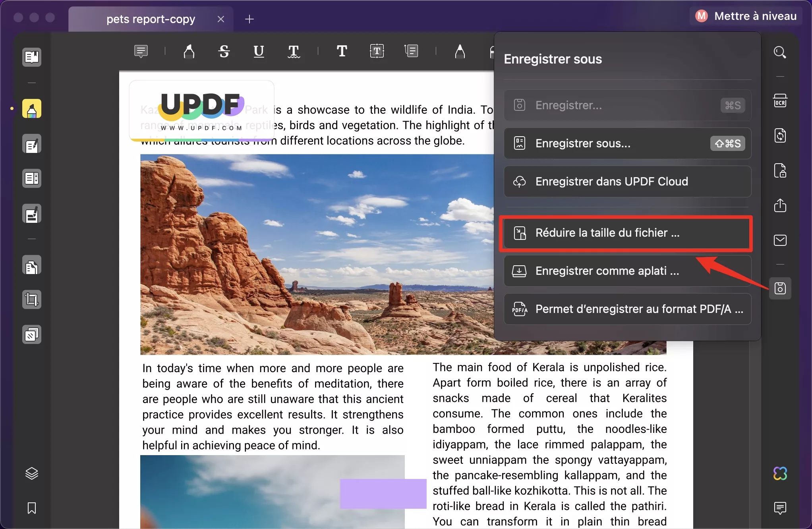The width and height of the screenshot is (812, 529).
Task: Open the Protect PDF lock icon
Action: coord(780,170)
